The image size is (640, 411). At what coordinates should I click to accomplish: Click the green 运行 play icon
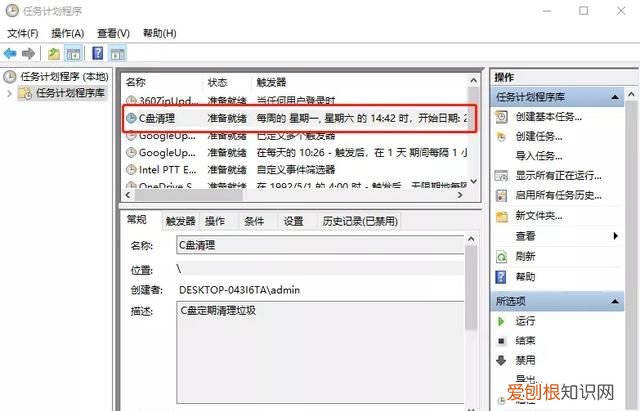click(x=501, y=321)
